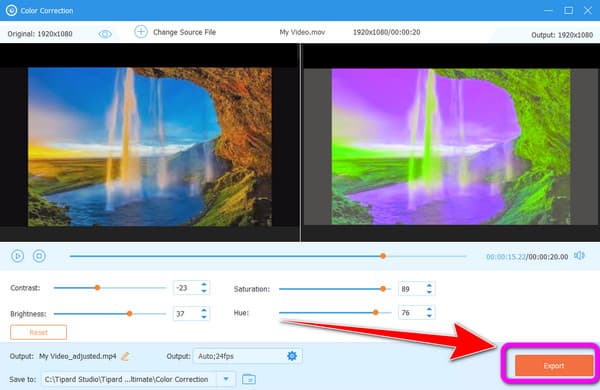The height and width of the screenshot is (390, 600).
Task: Click the Change Source File label
Action: click(x=184, y=32)
